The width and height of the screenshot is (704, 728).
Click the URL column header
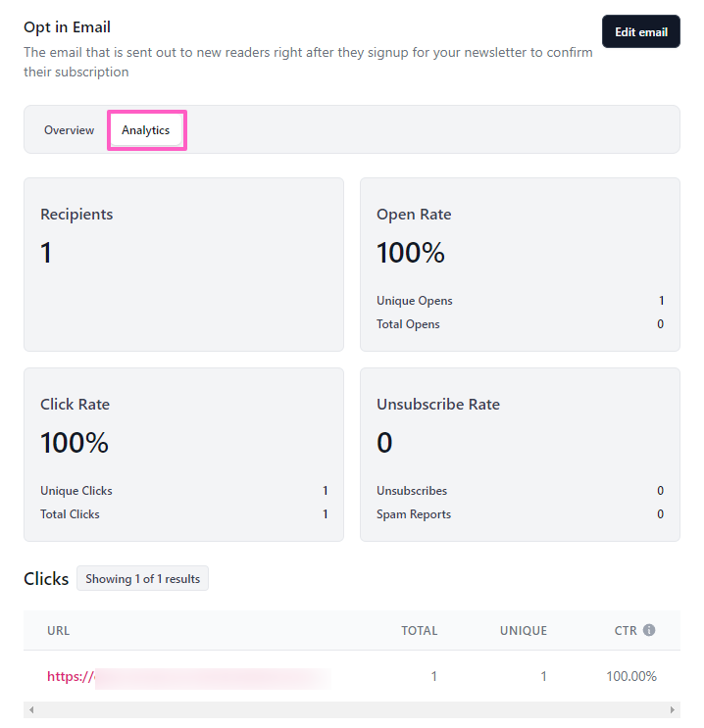pos(59,631)
